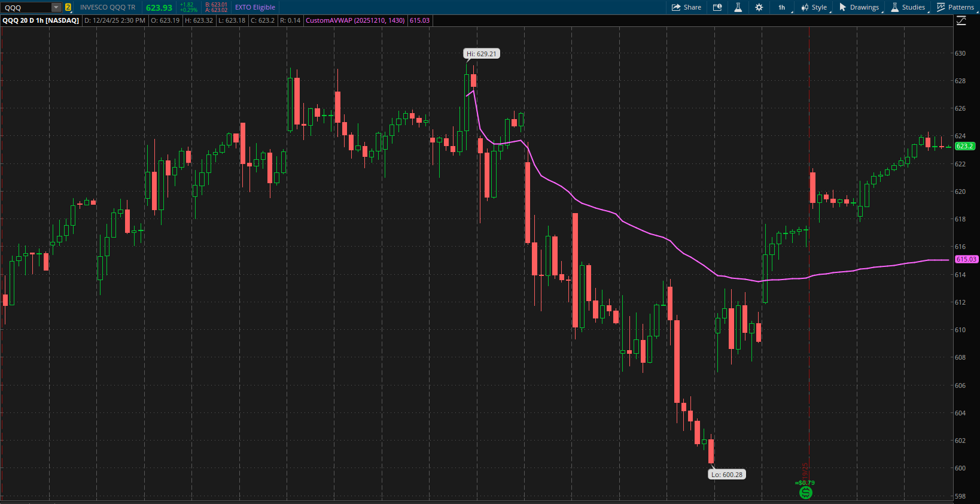Open chart settings gear icon

coord(759,7)
